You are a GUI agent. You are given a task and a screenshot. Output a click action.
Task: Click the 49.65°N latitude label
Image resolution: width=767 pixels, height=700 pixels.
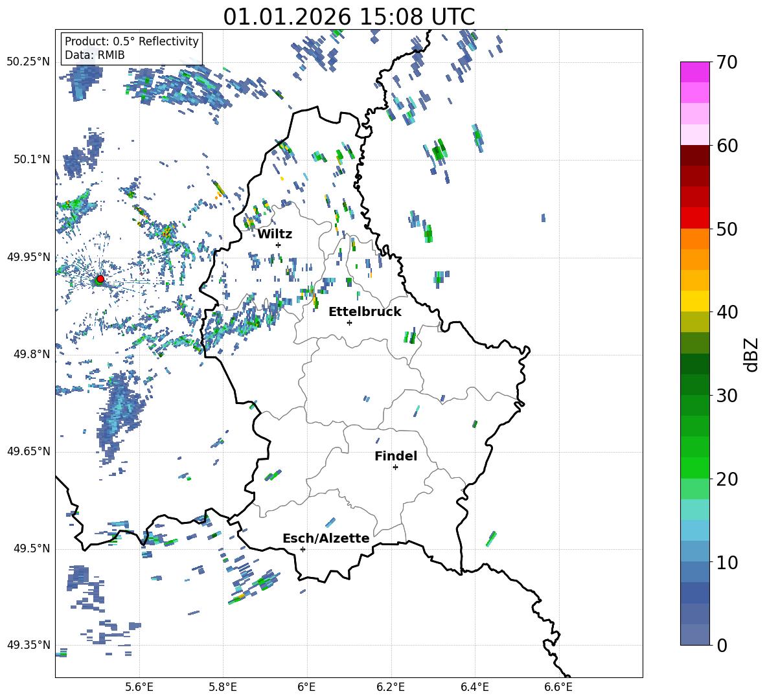tap(29, 451)
